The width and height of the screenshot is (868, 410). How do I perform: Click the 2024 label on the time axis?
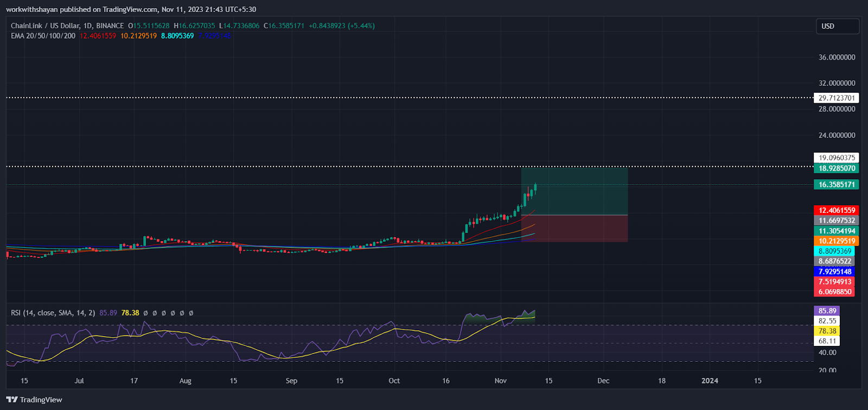coord(709,381)
